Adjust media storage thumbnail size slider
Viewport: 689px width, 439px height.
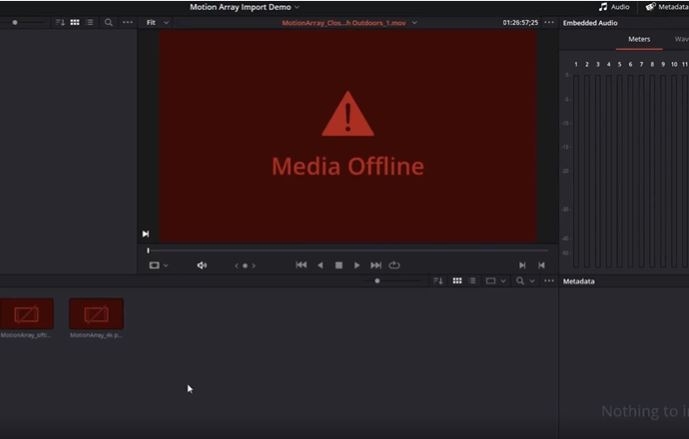[x=15, y=22]
